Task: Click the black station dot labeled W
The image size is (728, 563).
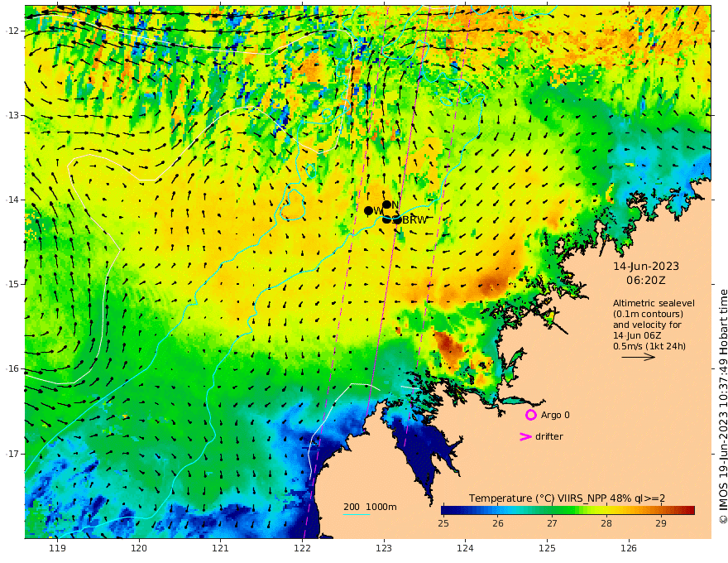Action: coord(369,211)
